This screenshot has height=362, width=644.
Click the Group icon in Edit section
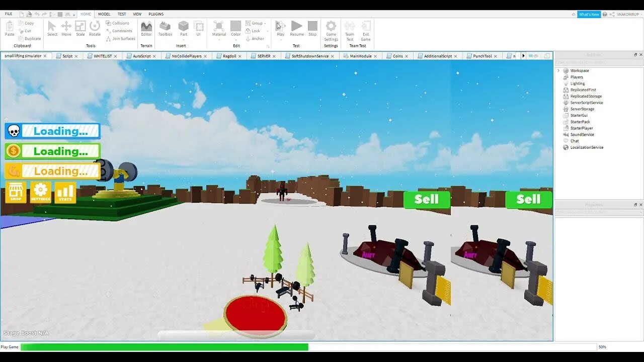248,23
